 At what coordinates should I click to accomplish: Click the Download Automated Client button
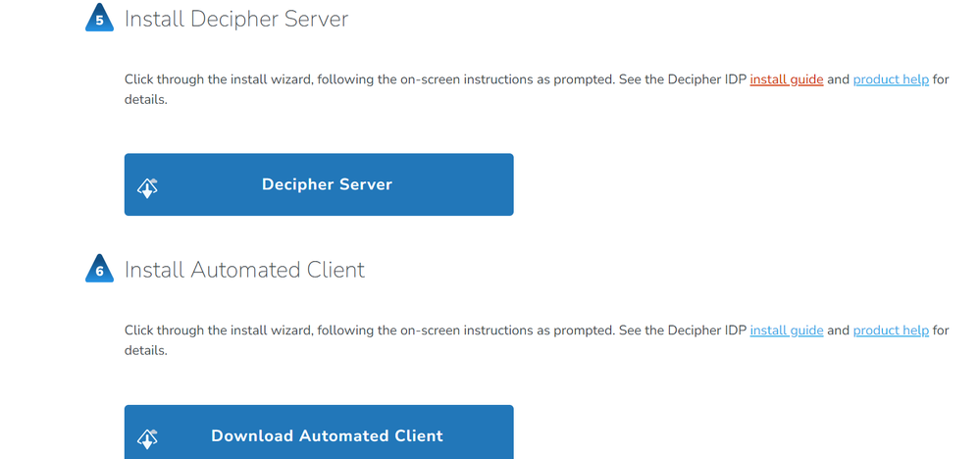click(x=319, y=433)
